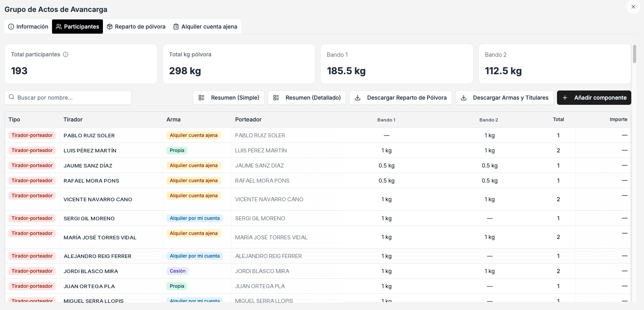Screen dimensions: 644x310
Task: Close the Grupo de Actos de Avancarga dialog
Action: point(633,7)
